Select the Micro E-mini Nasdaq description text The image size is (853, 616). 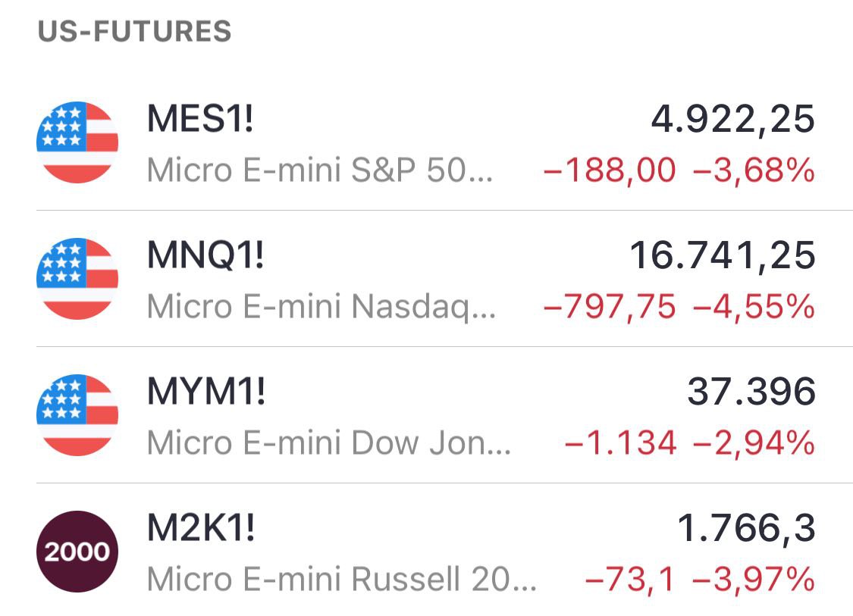click(321, 308)
